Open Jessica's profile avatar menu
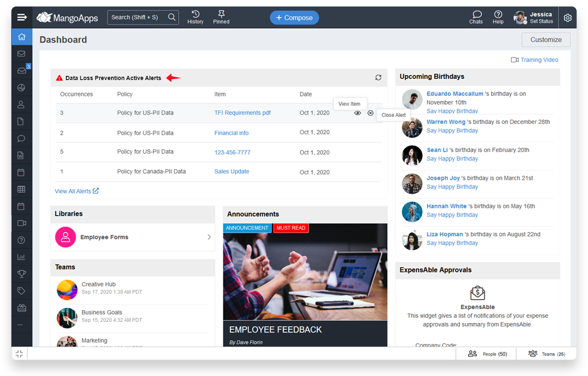Screen dimensions: 588x376 click(520, 17)
